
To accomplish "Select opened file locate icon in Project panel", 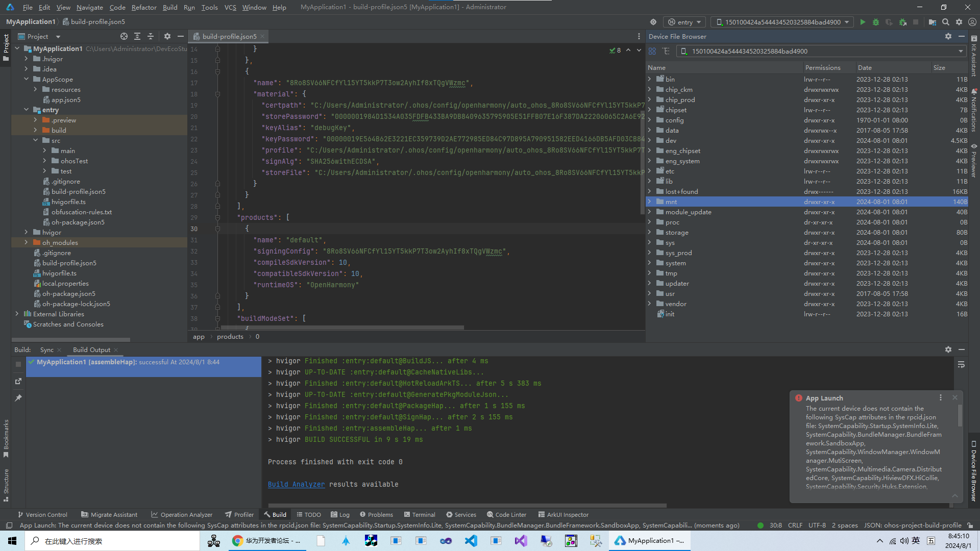I will point(124,36).
